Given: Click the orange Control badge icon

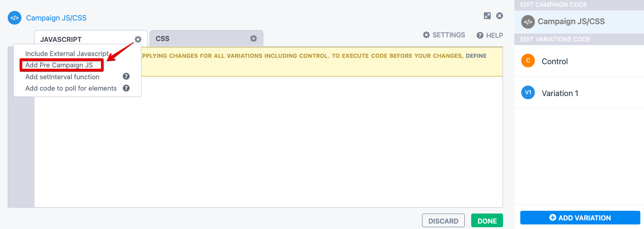Looking at the screenshot, I should point(528,61).
